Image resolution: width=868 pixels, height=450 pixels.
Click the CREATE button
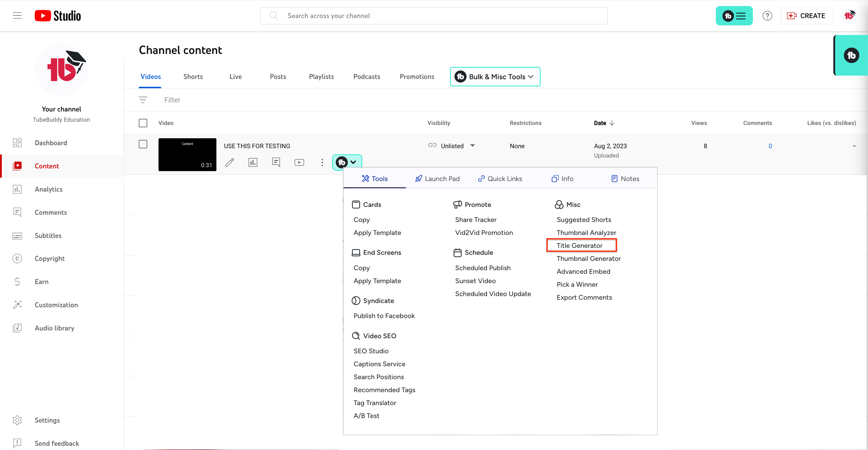807,16
